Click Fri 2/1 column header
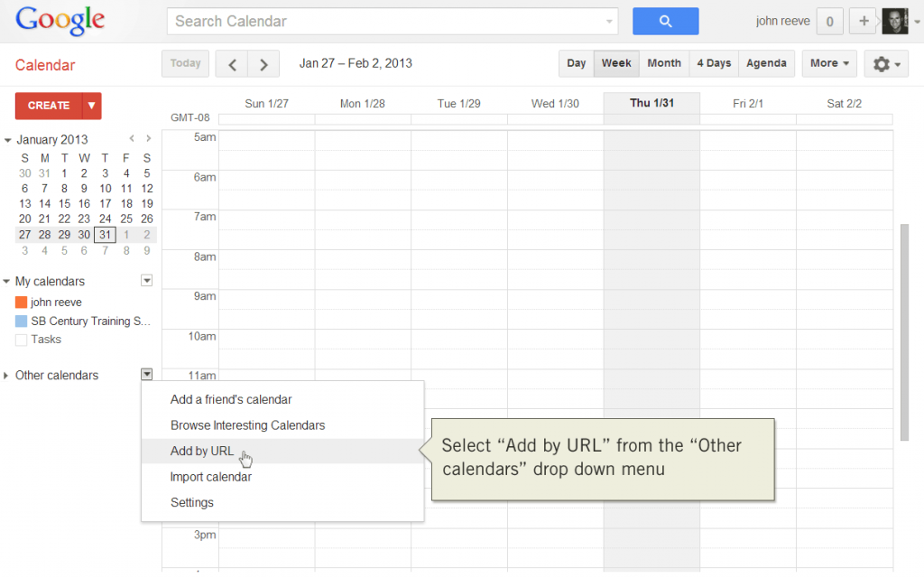Viewport: 924px width, 578px height. [748, 104]
